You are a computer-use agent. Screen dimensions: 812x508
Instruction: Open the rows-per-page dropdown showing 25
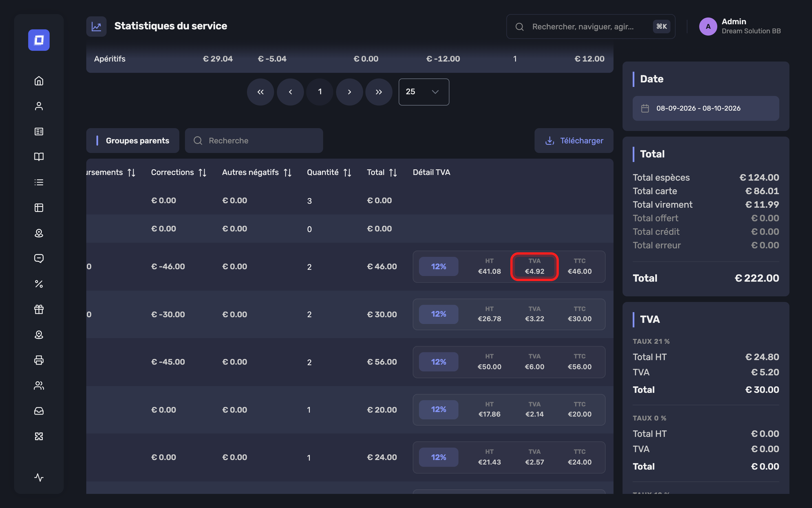coord(424,92)
